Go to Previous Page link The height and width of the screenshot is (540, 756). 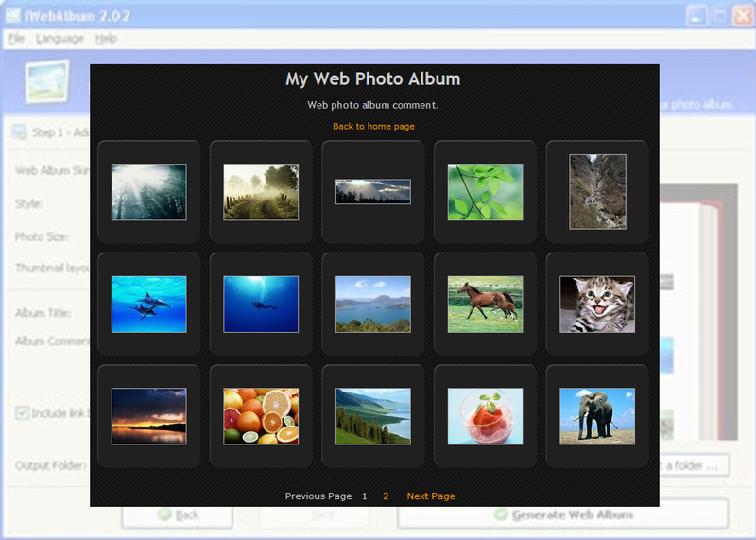point(318,496)
